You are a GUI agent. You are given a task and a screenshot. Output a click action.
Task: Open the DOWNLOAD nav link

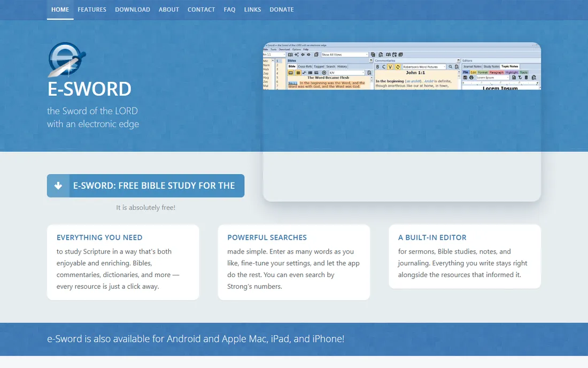coord(133,10)
